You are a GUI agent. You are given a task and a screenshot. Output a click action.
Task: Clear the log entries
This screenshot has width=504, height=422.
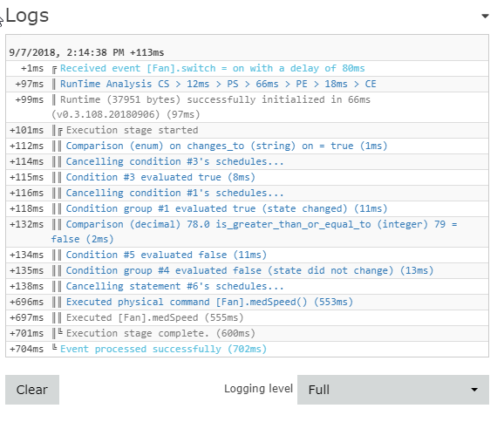[x=32, y=390]
